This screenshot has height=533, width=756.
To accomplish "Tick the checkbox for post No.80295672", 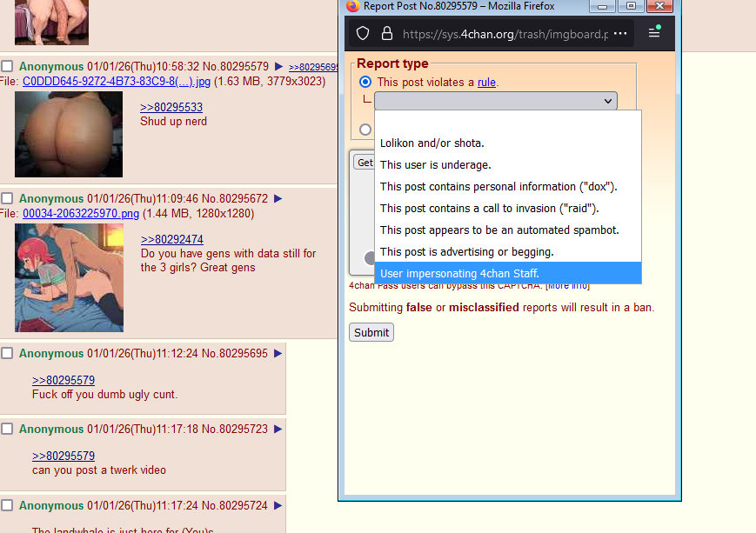I will [7, 198].
